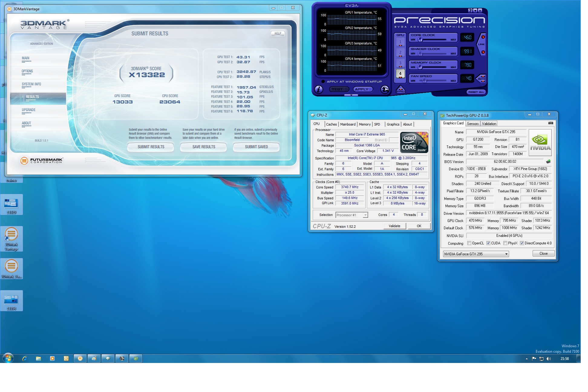
Task: Open Windows Media Player taskbar icon
Action: [52, 358]
